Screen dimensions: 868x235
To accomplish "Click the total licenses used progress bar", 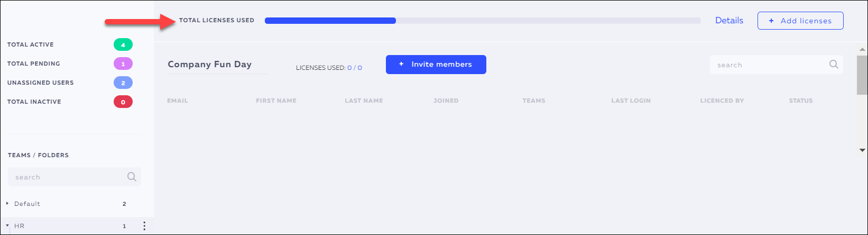I will click(482, 21).
